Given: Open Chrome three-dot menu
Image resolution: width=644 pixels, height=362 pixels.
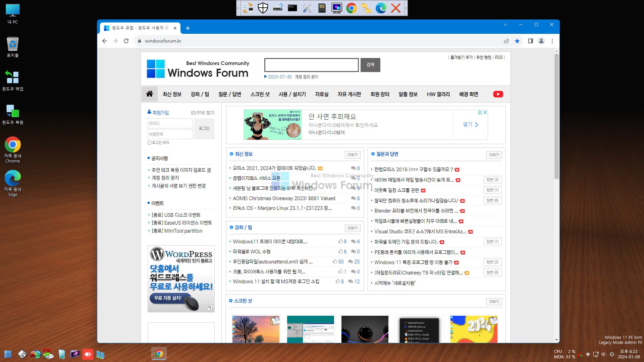Looking at the screenshot, I should (x=552, y=41).
